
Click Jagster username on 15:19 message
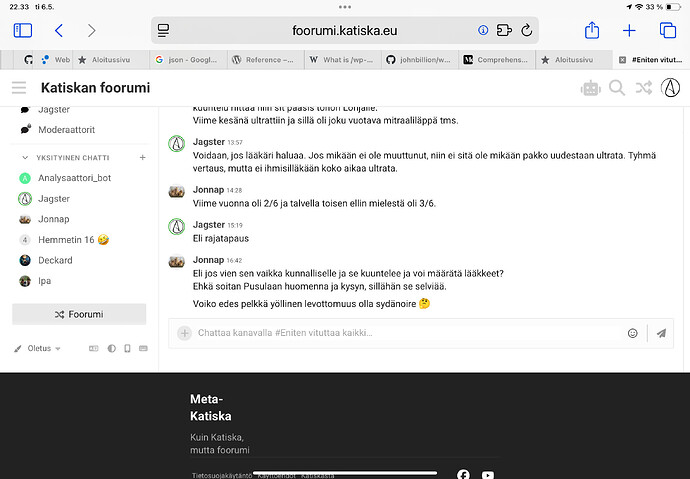point(209,225)
